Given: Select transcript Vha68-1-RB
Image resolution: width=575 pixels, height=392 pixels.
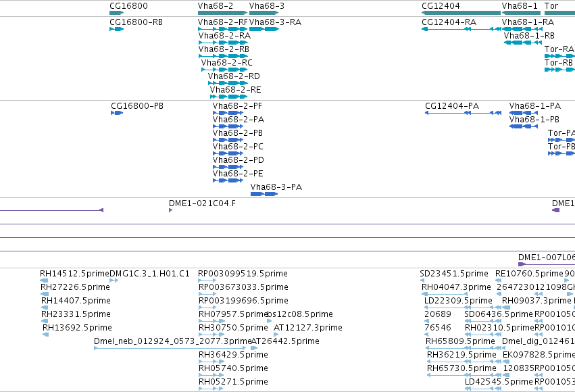Looking at the screenshot, I should tap(529, 36).
